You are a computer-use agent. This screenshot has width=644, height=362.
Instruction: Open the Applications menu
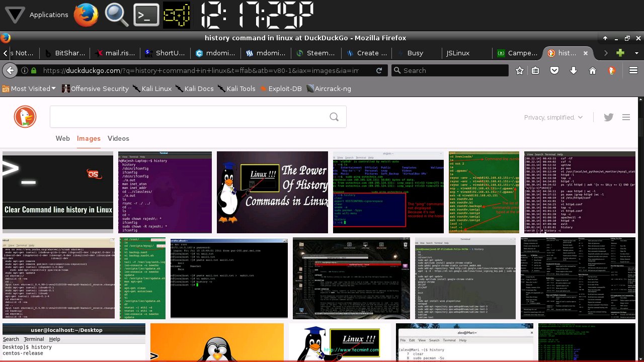point(36,15)
